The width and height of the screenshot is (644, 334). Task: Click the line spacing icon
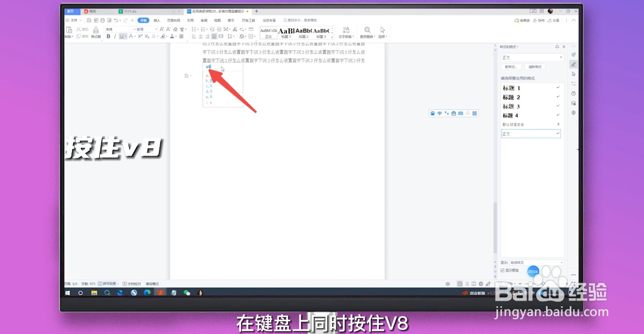coord(229,36)
